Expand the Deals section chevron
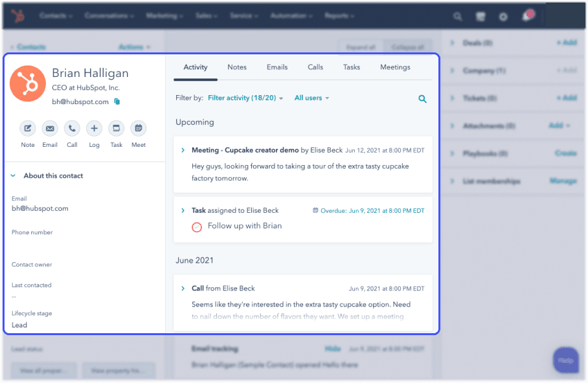This screenshot has width=588, height=383. tap(452, 43)
